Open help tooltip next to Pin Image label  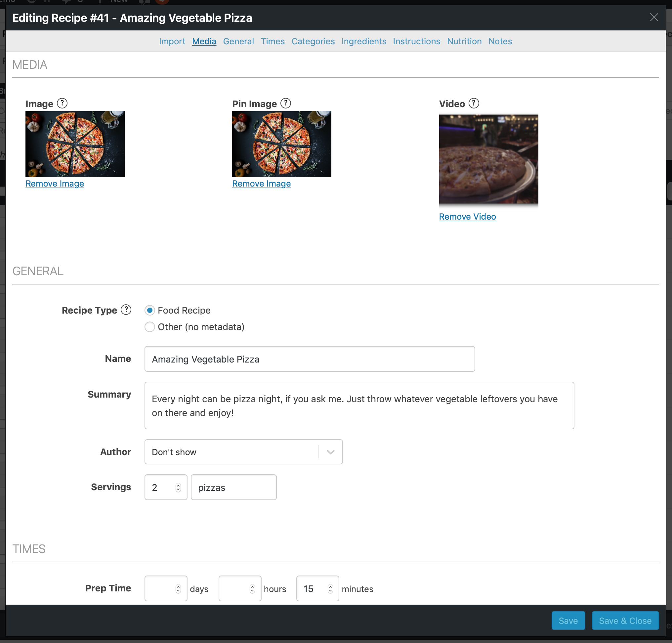(x=285, y=103)
